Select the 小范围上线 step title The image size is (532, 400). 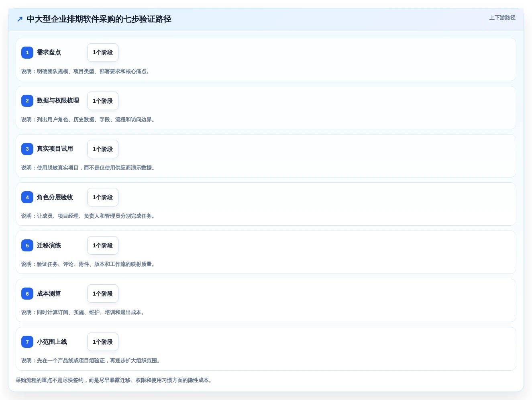point(52,342)
